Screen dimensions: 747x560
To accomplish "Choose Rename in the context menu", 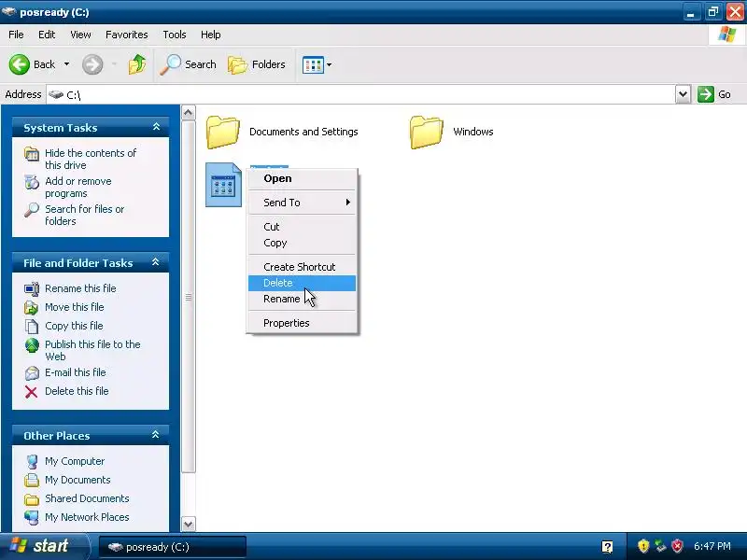I will (302, 299).
